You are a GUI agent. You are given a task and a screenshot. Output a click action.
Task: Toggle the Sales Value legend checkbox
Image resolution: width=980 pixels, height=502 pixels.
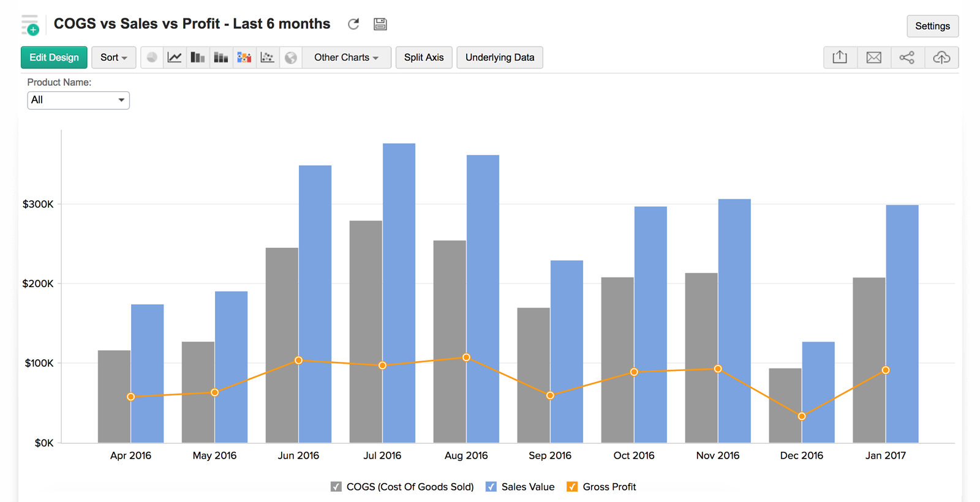point(491,487)
